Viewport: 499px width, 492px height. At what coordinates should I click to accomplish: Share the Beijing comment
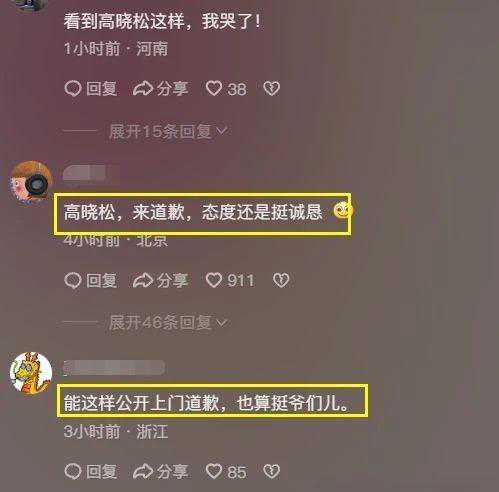161,280
